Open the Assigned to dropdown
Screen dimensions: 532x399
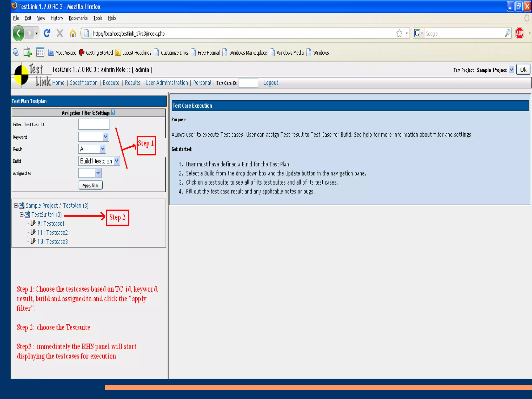tap(90, 173)
